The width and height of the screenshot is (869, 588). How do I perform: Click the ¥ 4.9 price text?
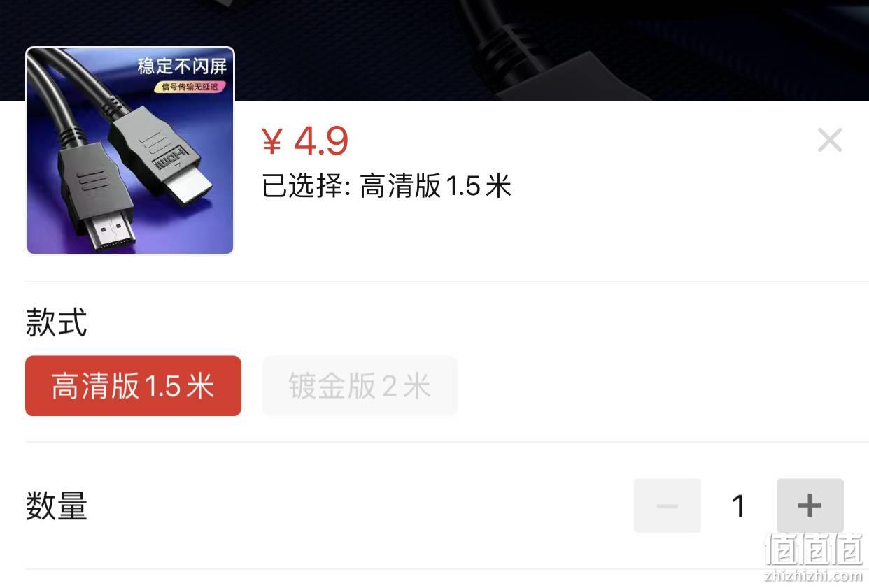coord(305,141)
